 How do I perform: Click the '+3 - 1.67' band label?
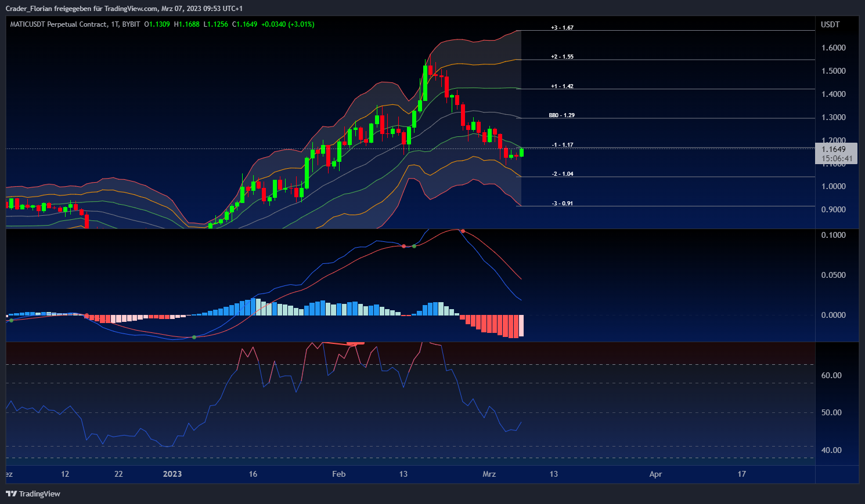(x=563, y=28)
